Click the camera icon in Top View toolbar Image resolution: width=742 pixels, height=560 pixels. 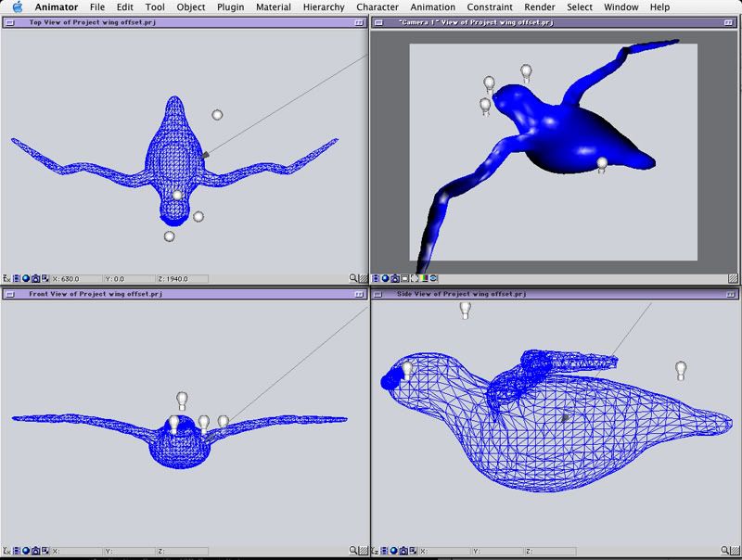click(x=35, y=278)
